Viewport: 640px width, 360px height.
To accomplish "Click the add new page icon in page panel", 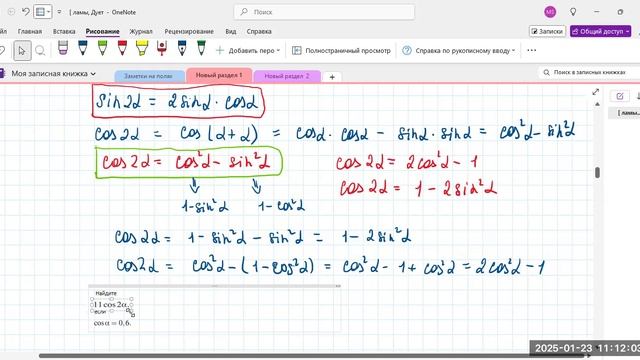I will [620, 96].
